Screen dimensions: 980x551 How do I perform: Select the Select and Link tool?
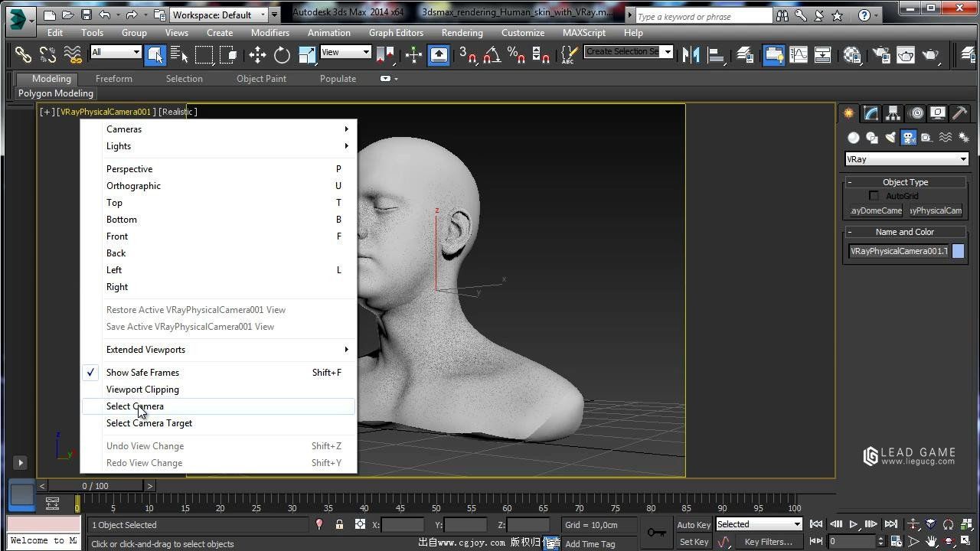click(x=23, y=54)
